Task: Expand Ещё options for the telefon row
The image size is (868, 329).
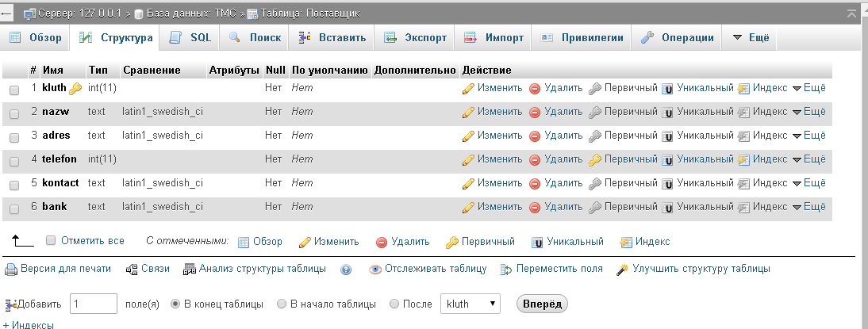Action: 808,159
